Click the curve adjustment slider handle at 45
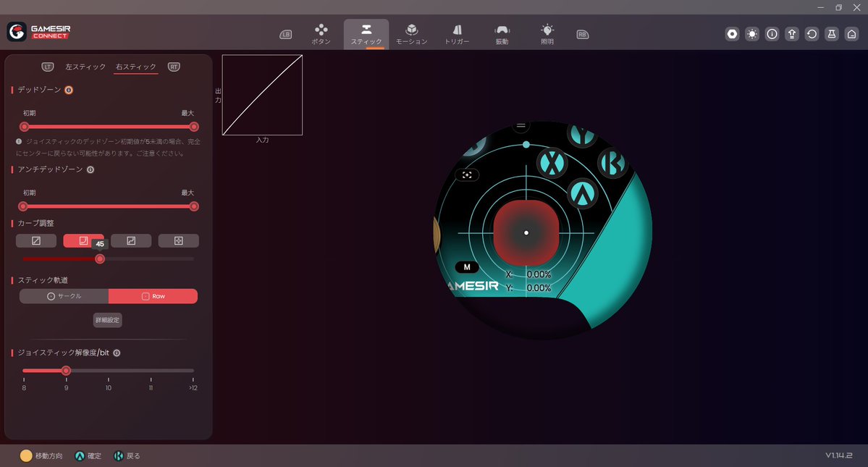Viewport: 868px width, 467px height. [100, 259]
